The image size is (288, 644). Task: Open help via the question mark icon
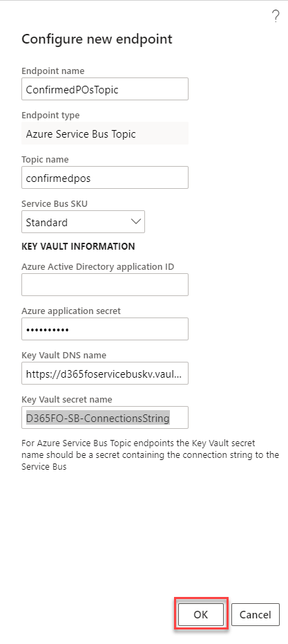tap(276, 17)
